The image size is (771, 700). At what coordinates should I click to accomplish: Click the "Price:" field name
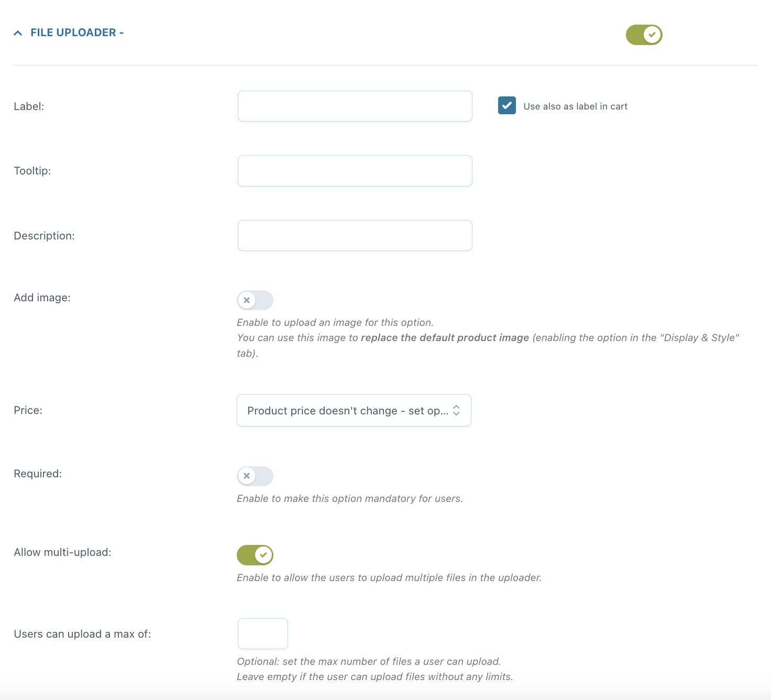[x=28, y=410]
